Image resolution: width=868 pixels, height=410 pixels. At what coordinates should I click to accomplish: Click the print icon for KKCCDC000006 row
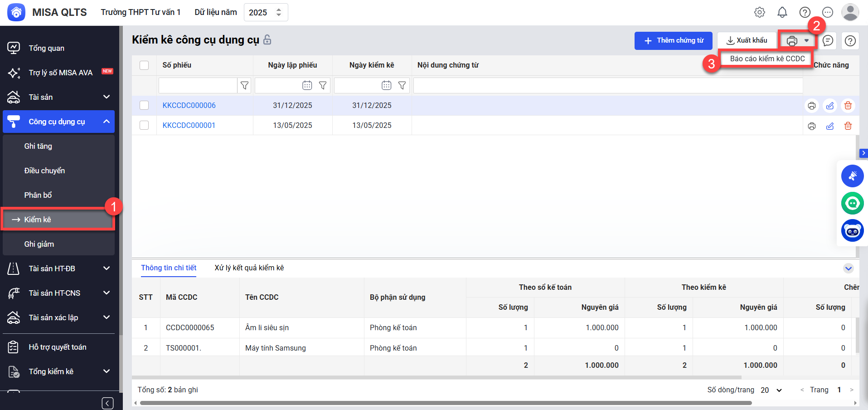pyautogui.click(x=811, y=106)
